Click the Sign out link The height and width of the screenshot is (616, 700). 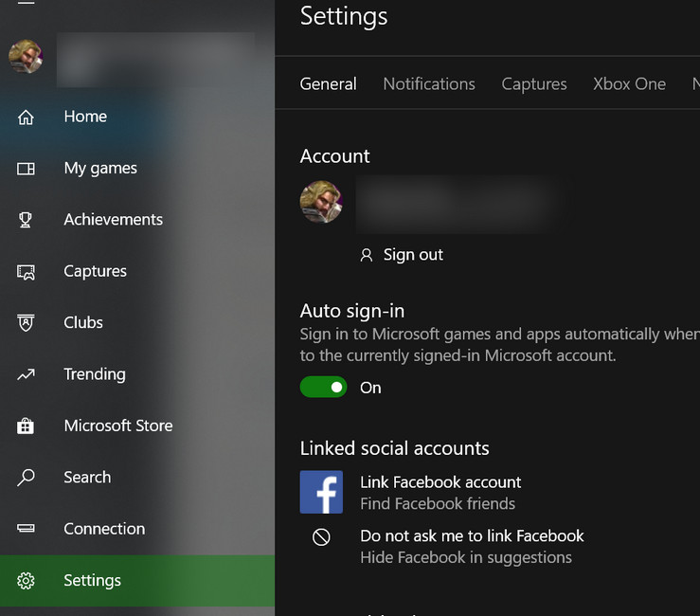pos(413,255)
